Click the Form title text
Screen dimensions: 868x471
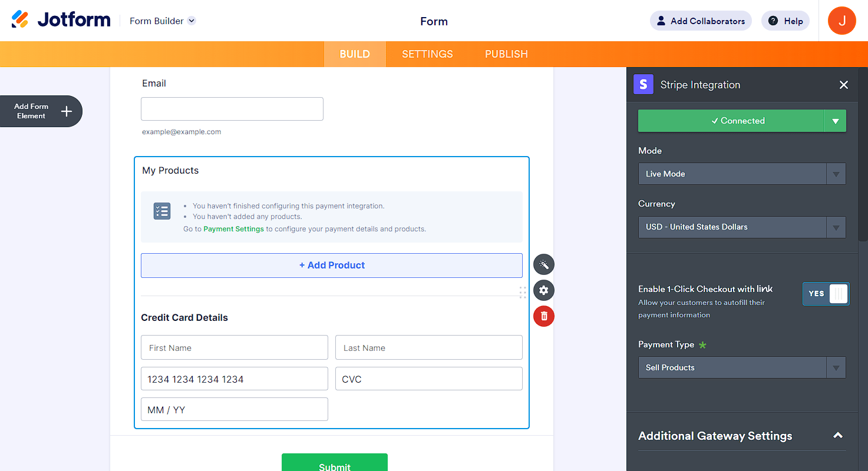tap(434, 21)
